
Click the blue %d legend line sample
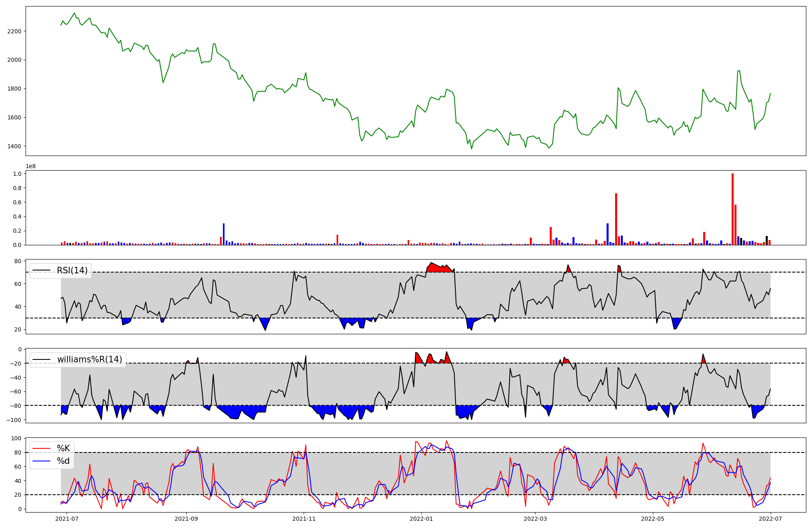(x=41, y=461)
